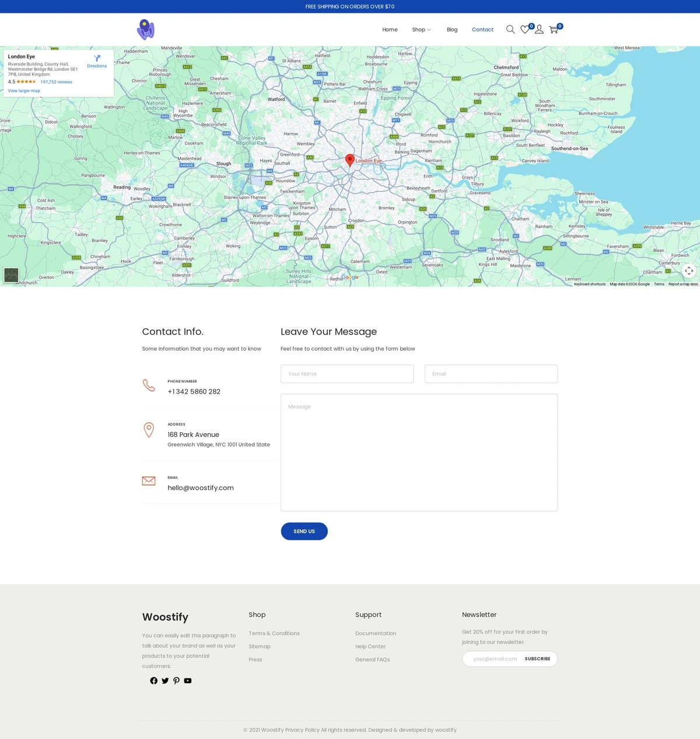
Task: Open the Pinterest social icon in footer
Action: tap(176, 681)
